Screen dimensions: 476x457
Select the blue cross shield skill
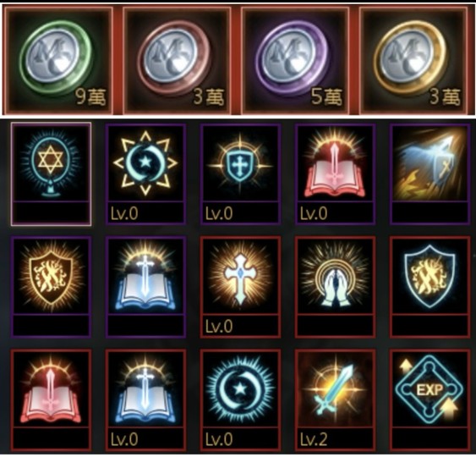240,174
